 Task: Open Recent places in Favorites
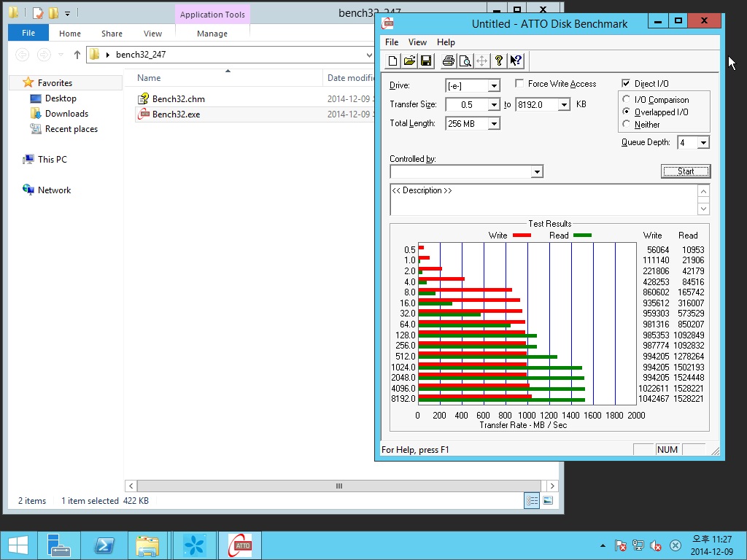pos(71,128)
